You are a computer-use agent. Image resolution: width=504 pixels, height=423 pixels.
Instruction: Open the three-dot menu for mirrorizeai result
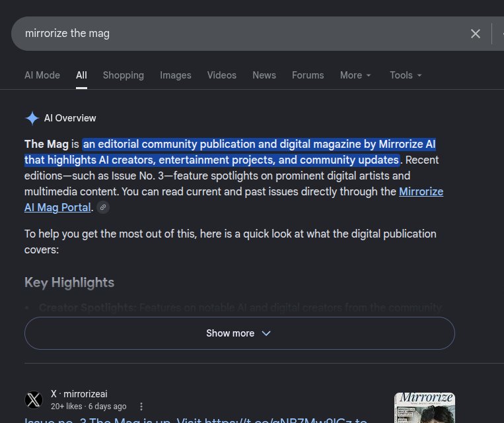tap(141, 407)
